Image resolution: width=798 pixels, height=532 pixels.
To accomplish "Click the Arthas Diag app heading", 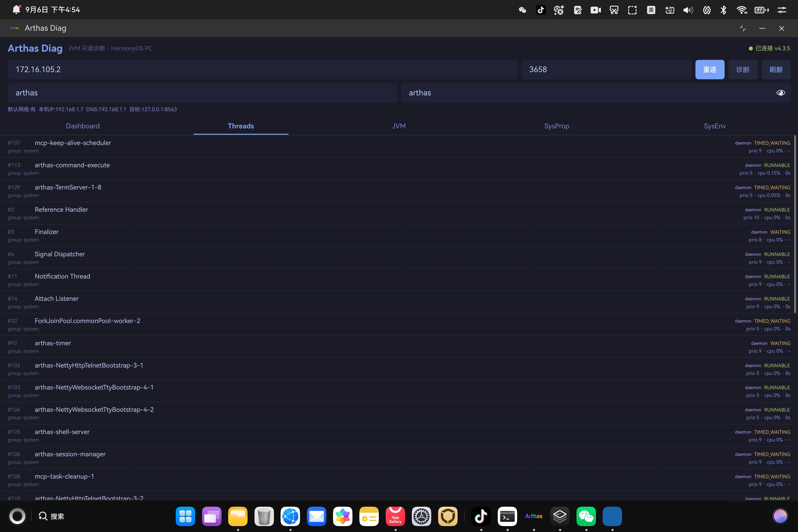I will [35, 48].
